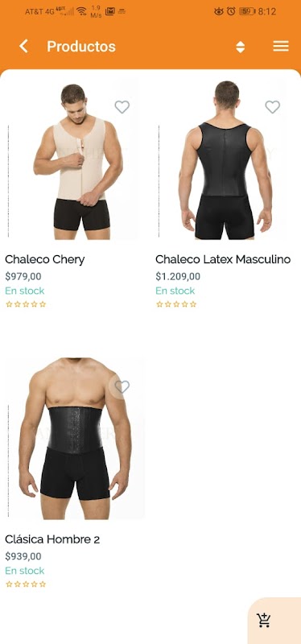301x644 pixels.
Task: Toggle the heart on Clásica Hombre 2
Action: pos(122,386)
